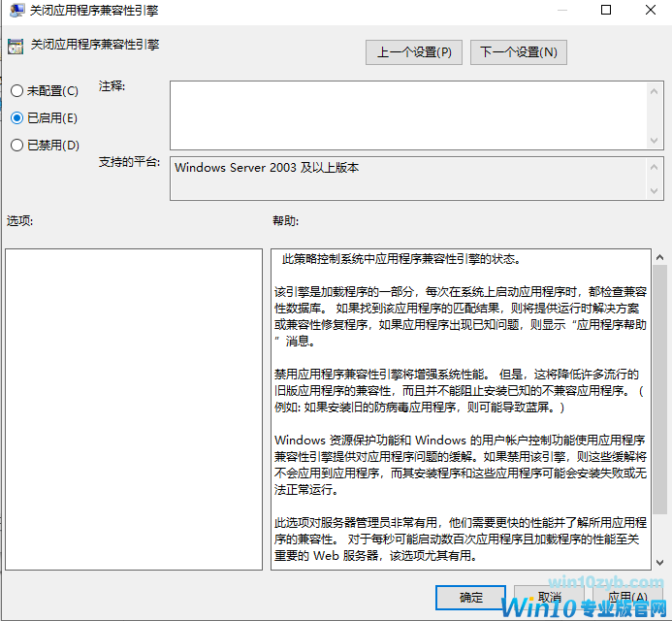Viewport: 672px width, 621px height.
Task: Click the policy setting icon beside heading
Action: pyautogui.click(x=16, y=47)
